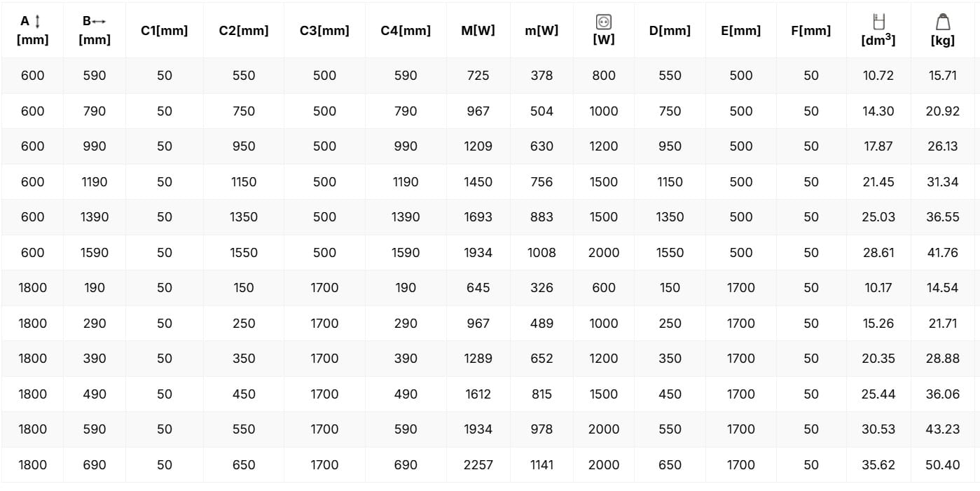This screenshot has height=491, width=980.
Task: Click the E[mm] column header
Action: (x=740, y=31)
